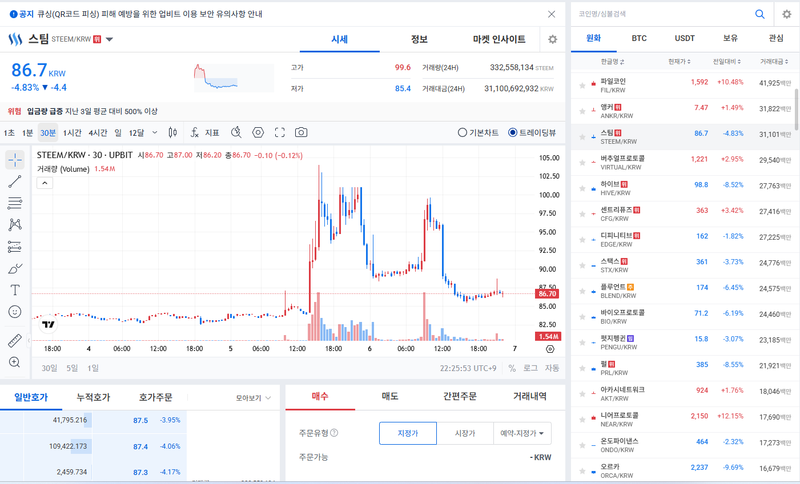
Task: Open the 보유 holdings tab
Action: click(730, 38)
